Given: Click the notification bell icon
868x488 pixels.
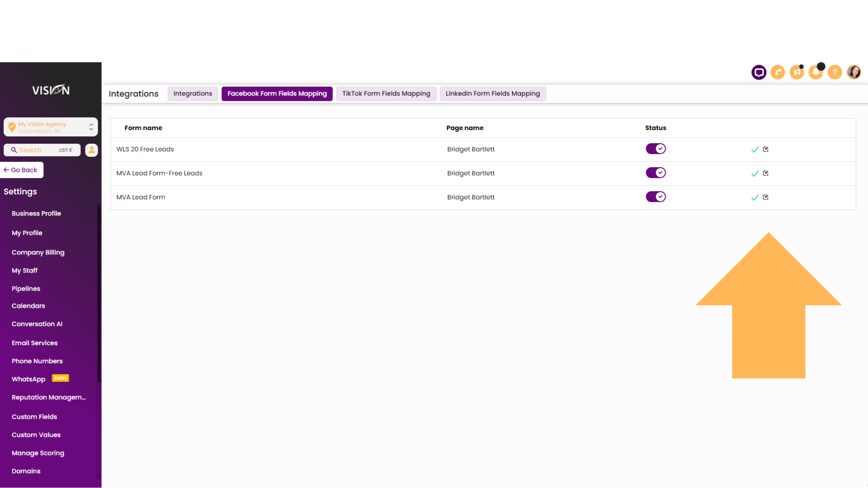Looking at the screenshot, I should pyautogui.click(x=816, y=72).
